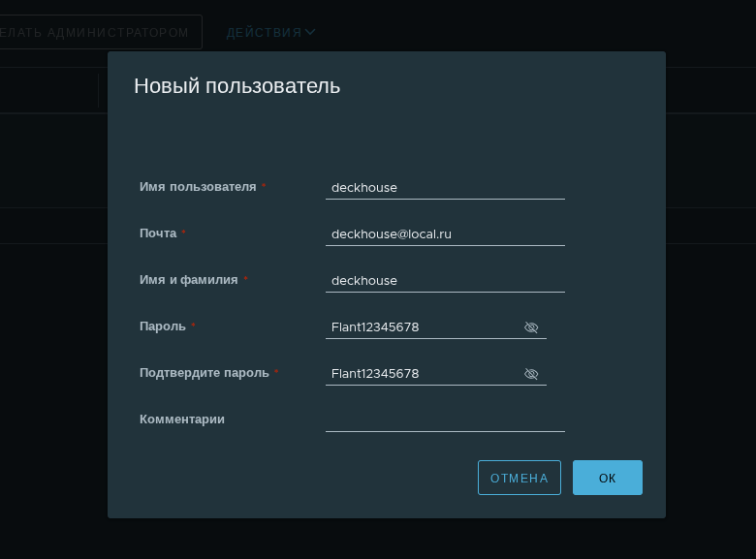Focus the Подтвердите пароль input field

(x=423, y=374)
